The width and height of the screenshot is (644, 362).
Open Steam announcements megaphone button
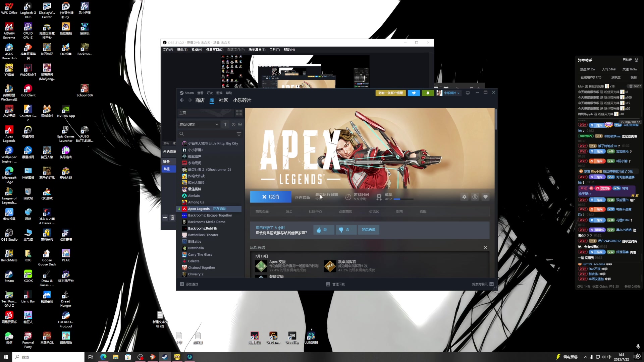(414, 93)
